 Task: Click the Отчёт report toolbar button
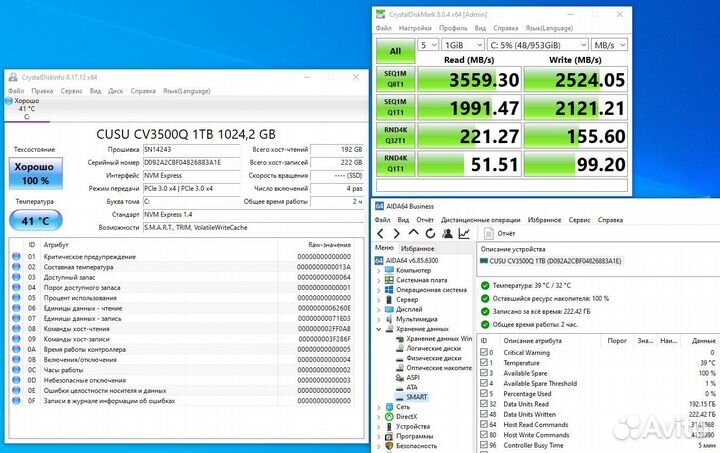point(500,234)
